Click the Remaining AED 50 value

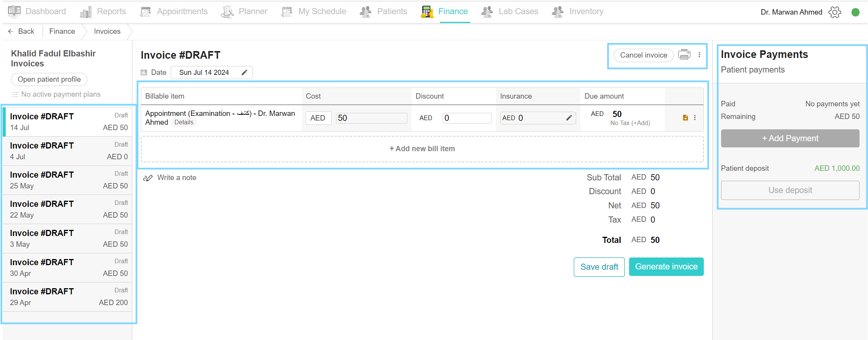847,117
